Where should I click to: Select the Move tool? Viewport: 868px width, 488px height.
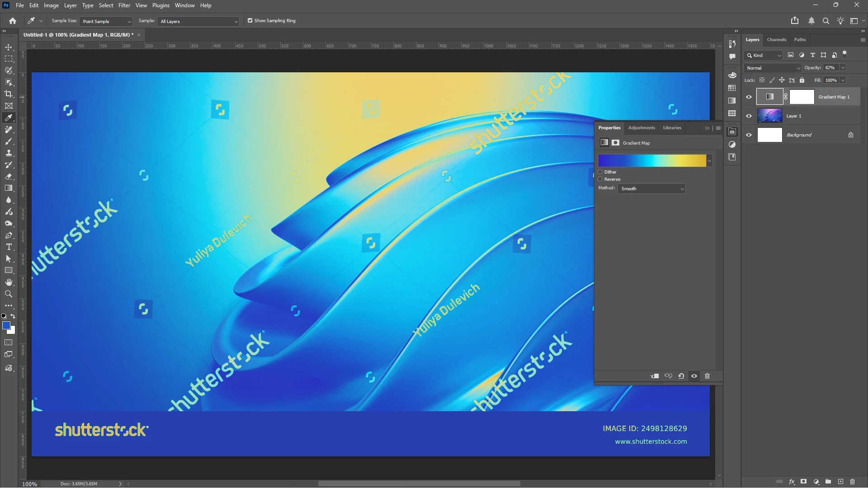pyautogui.click(x=9, y=47)
